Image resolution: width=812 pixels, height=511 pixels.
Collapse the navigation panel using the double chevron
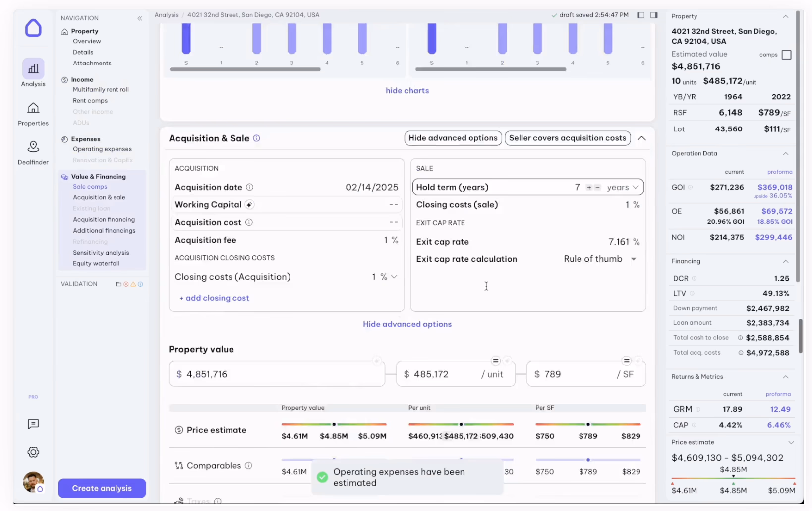point(140,18)
